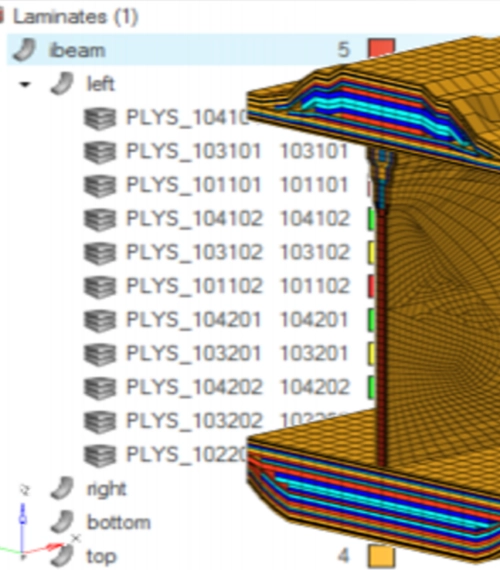Click the ID value 103101
The width and height of the screenshot is (500, 570).
pyautogui.click(x=314, y=150)
